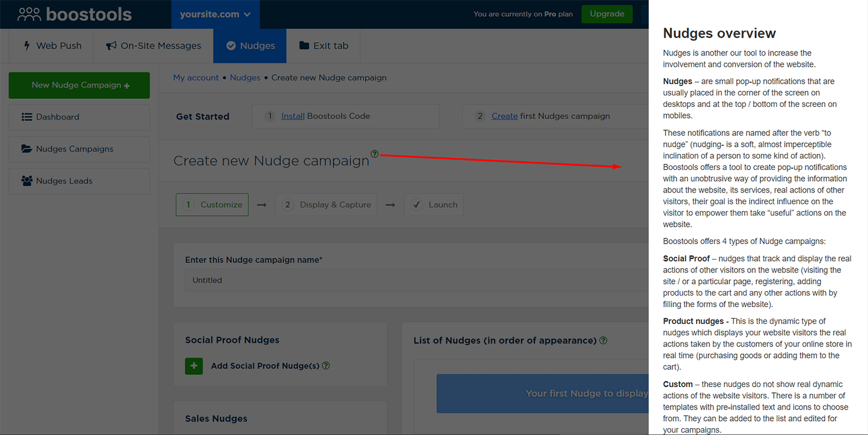Open Nudges Leads in the sidebar
The height and width of the screenshot is (435, 868).
point(79,181)
